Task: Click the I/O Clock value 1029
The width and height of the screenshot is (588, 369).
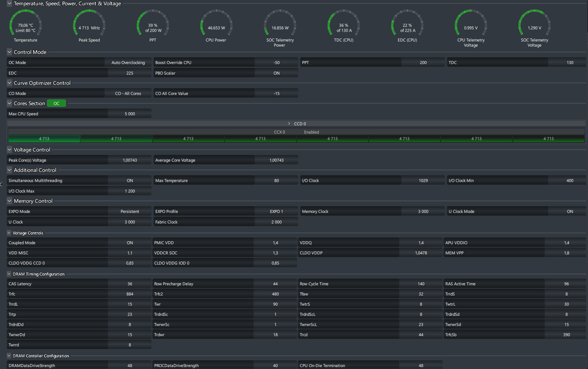Action: (x=423, y=181)
